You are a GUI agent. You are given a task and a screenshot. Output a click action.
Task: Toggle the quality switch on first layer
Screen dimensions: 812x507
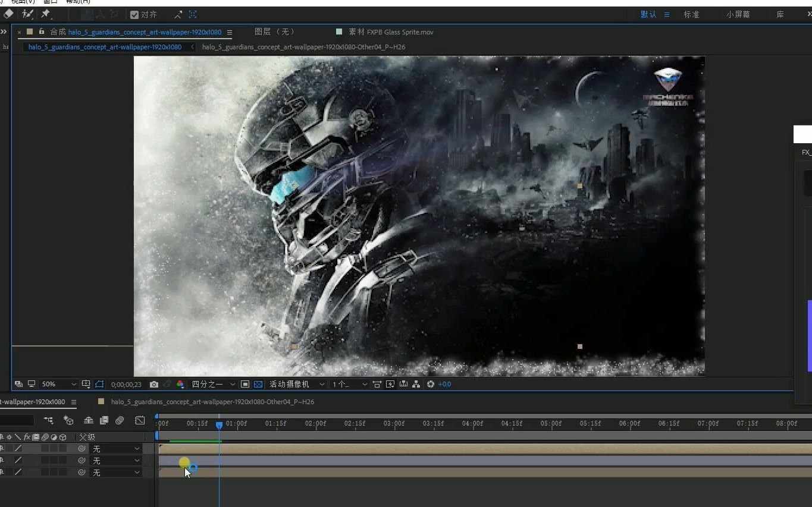[18, 449]
